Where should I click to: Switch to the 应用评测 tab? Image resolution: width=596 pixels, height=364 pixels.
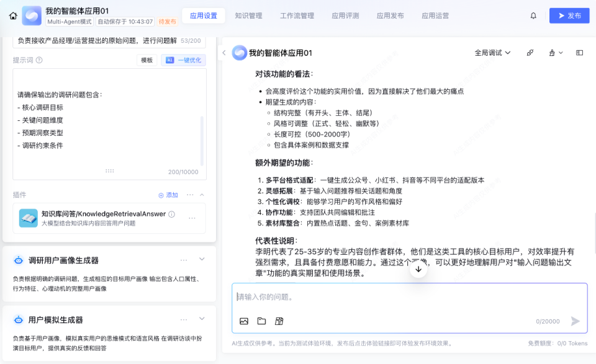345,15
